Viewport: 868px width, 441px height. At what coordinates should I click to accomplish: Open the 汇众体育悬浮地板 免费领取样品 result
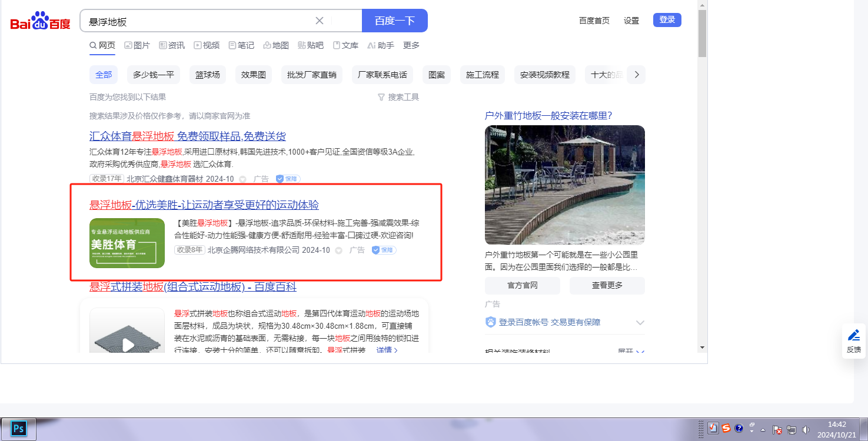pyautogui.click(x=188, y=136)
